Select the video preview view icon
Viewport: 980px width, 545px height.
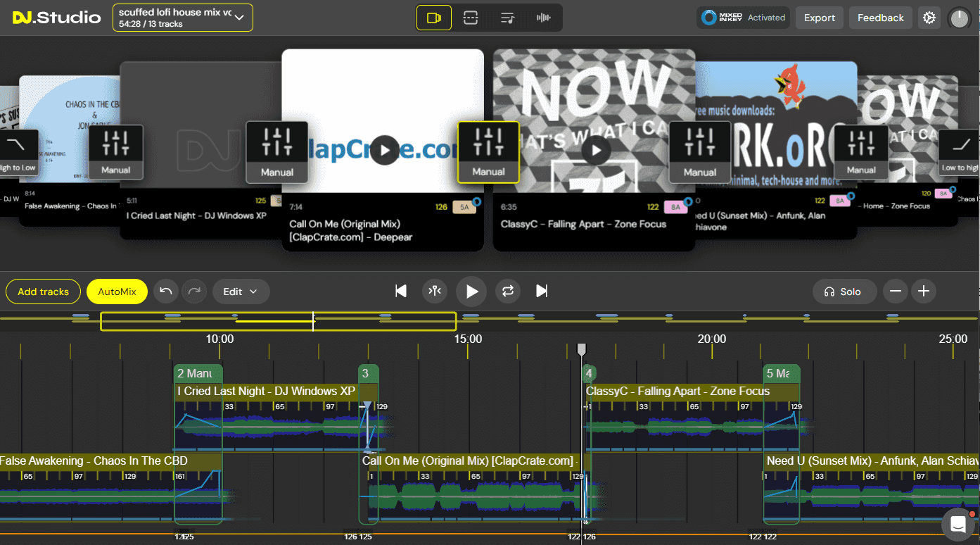tap(434, 18)
